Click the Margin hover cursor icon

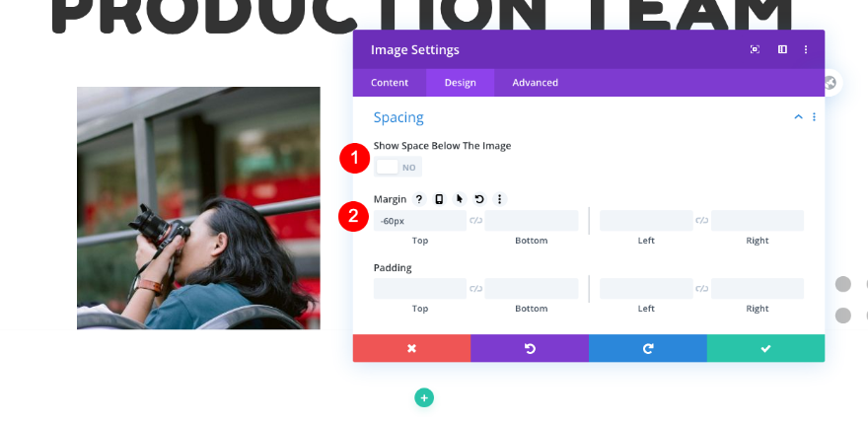[460, 199]
